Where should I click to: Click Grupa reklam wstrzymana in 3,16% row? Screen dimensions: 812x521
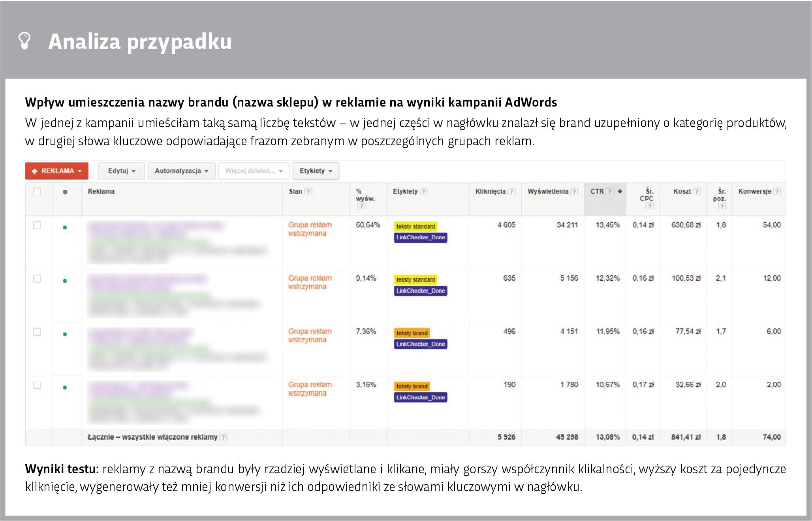310,389
